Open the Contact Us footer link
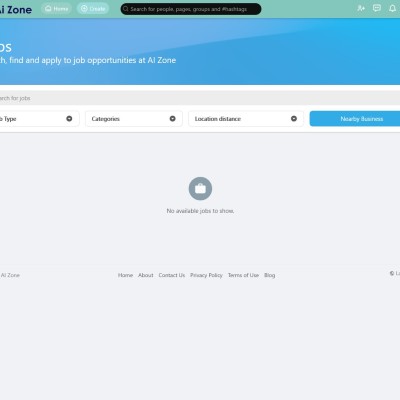Screen dimensions: 400x400 [x=172, y=275]
